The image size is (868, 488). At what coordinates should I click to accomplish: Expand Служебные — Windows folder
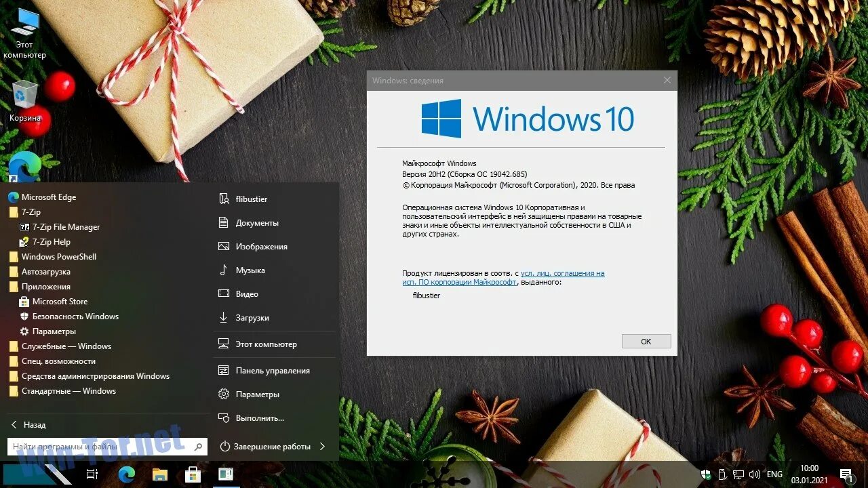60,346
